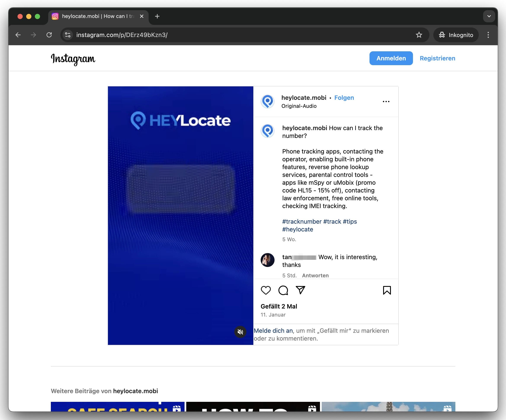The width and height of the screenshot is (506, 420).
Task: Click the Melde dich an link
Action: [273, 331]
